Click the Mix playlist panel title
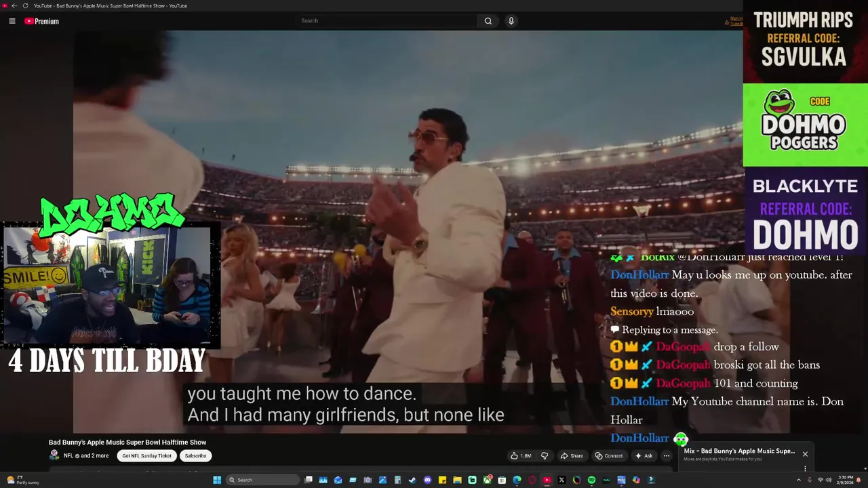The height and width of the screenshot is (488, 868). point(739,451)
